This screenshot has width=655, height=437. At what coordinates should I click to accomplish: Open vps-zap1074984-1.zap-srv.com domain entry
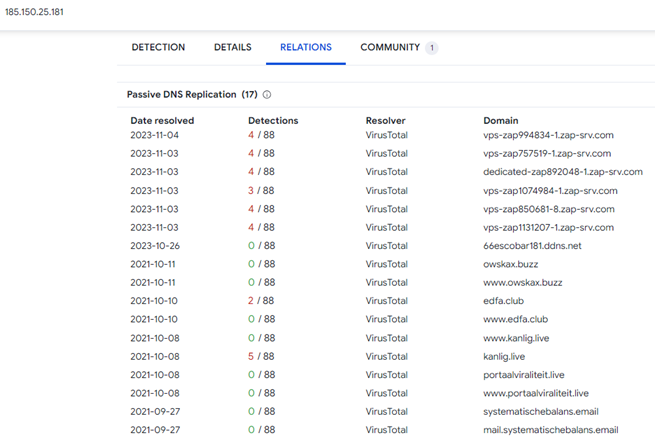click(550, 191)
